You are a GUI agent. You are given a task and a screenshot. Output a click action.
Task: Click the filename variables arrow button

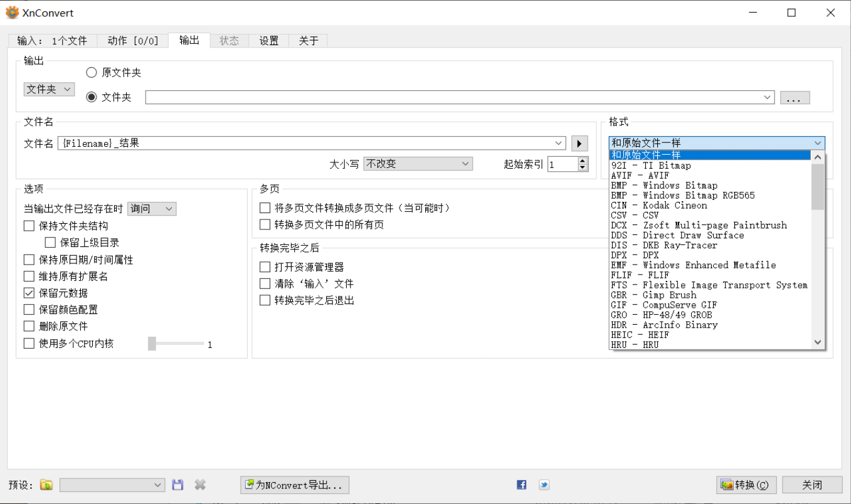(579, 142)
